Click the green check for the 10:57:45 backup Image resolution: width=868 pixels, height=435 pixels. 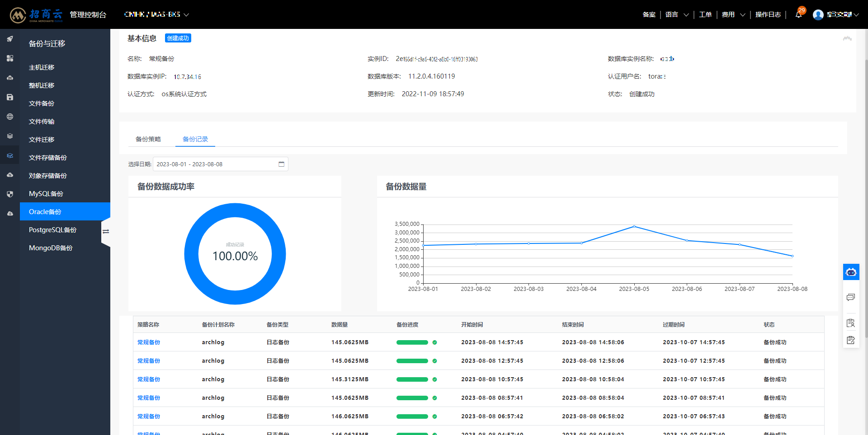[434, 379]
